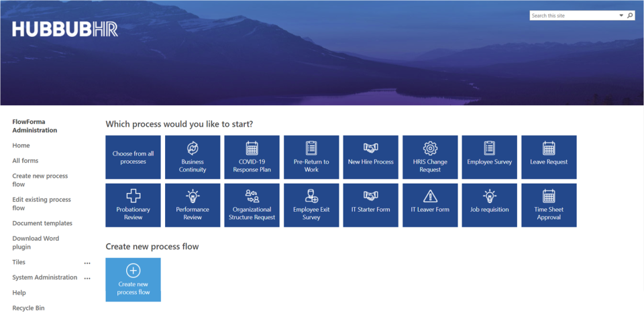Click the Performance Review tile label
This screenshot has width=644, height=319.
193,214
